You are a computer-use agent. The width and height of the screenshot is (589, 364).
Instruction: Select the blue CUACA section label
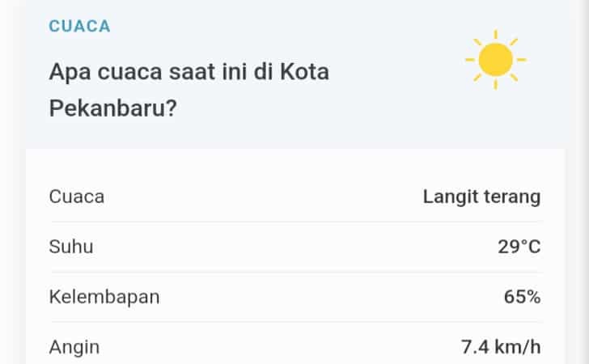[79, 27]
